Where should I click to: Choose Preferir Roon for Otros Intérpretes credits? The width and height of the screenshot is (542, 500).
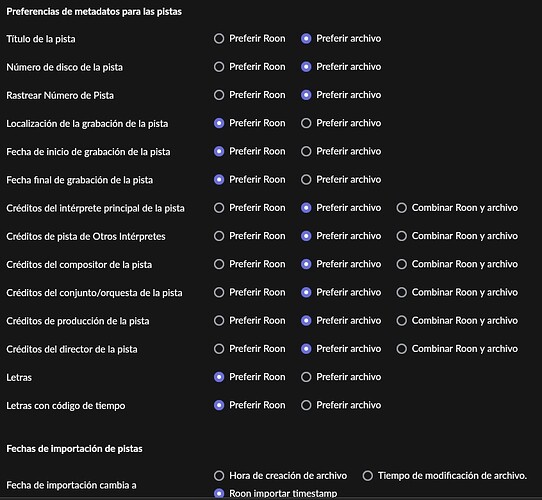(219, 236)
